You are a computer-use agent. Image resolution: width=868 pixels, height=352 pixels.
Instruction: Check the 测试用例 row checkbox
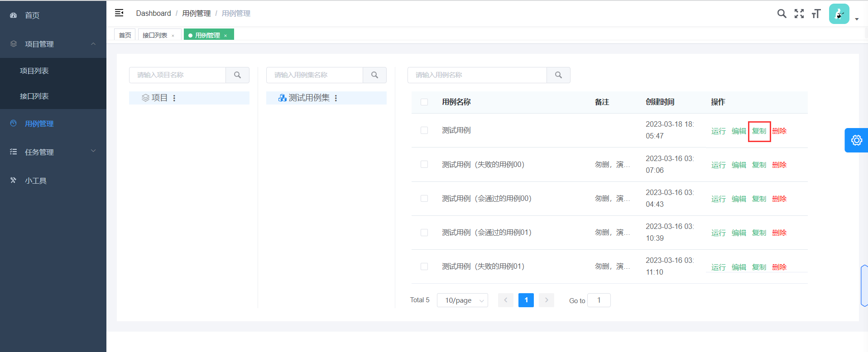pyautogui.click(x=424, y=130)
